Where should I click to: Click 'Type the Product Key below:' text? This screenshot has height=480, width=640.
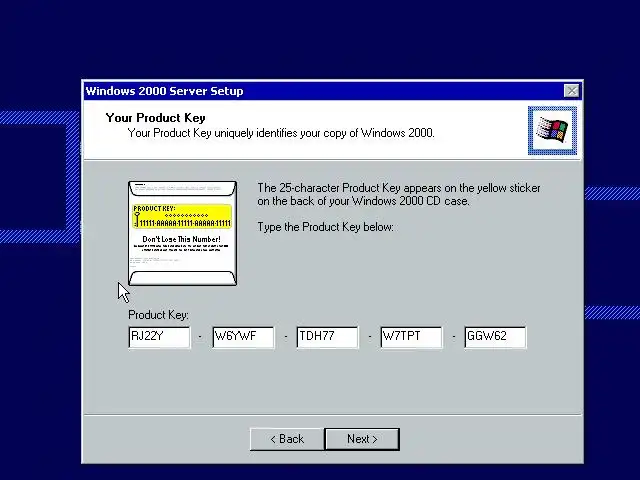[x=325, y=227]
